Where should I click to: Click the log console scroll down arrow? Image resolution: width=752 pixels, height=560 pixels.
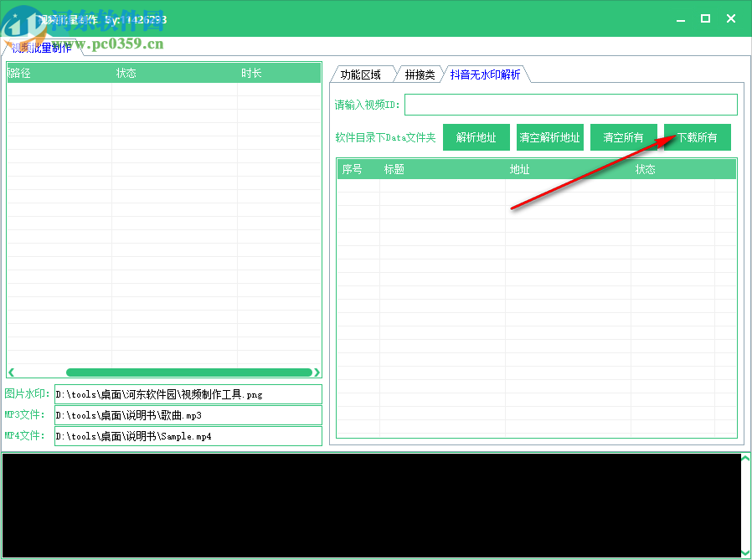[x=745, y=552]
